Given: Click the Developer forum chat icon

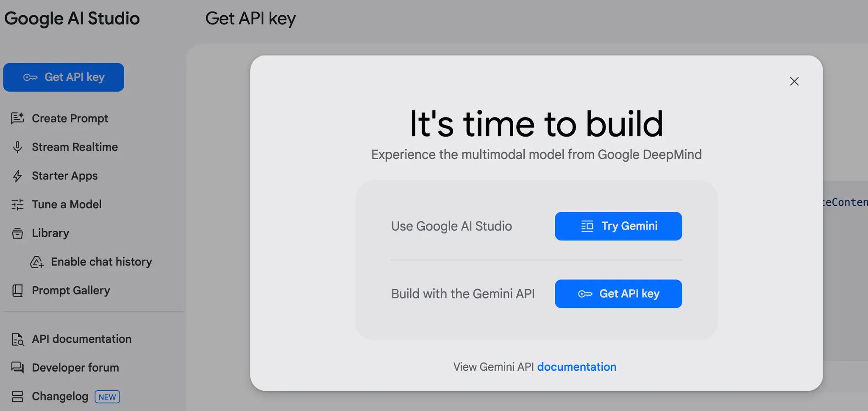Looking at the screenshot, I should [17, 368].
